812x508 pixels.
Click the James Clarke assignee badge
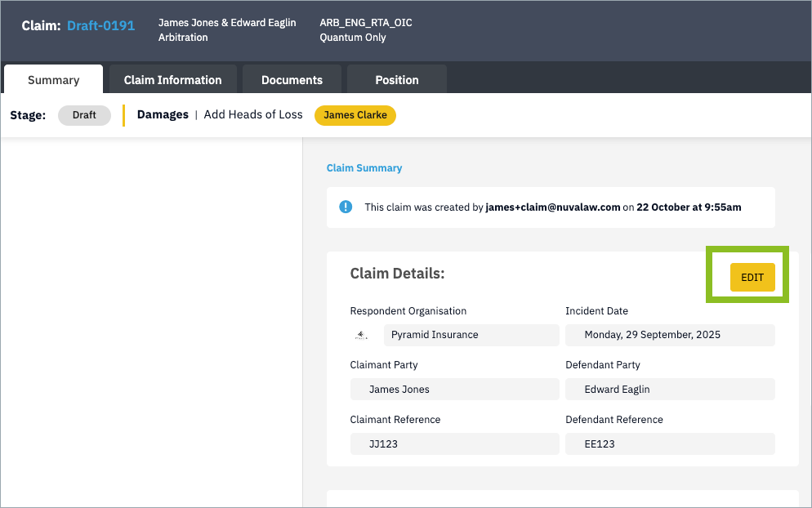355,115
